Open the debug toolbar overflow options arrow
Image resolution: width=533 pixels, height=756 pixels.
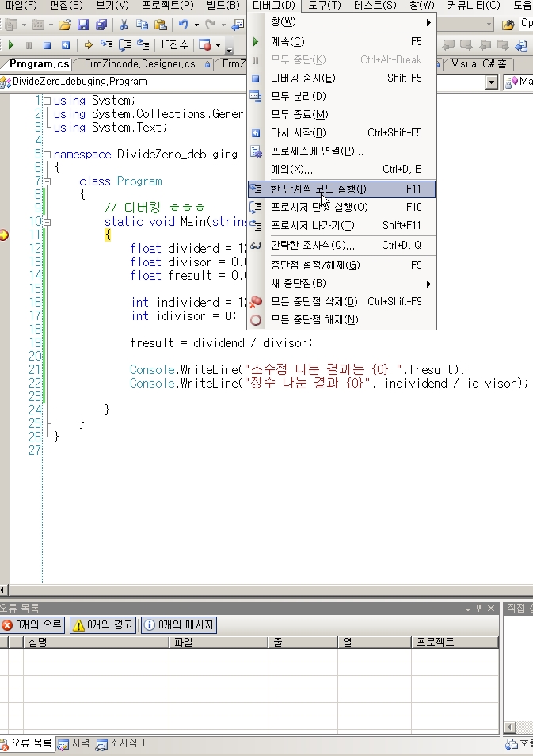point(230,48)
